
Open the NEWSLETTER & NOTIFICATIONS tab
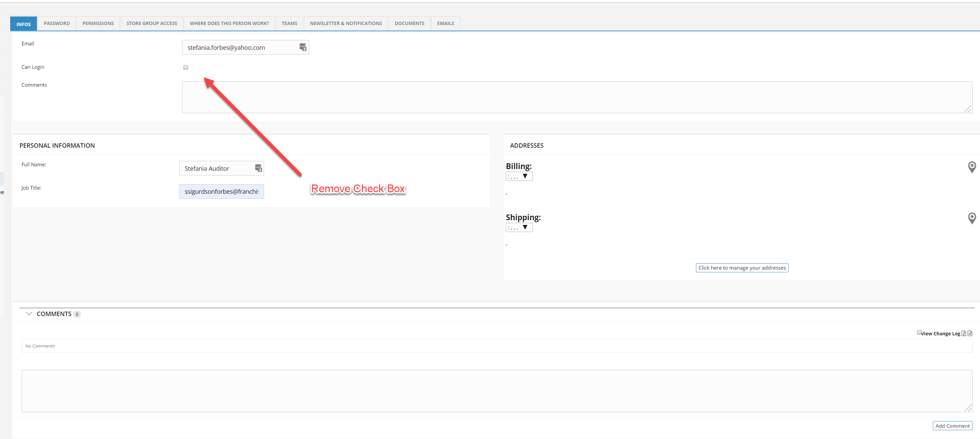[x=345, y=24]
